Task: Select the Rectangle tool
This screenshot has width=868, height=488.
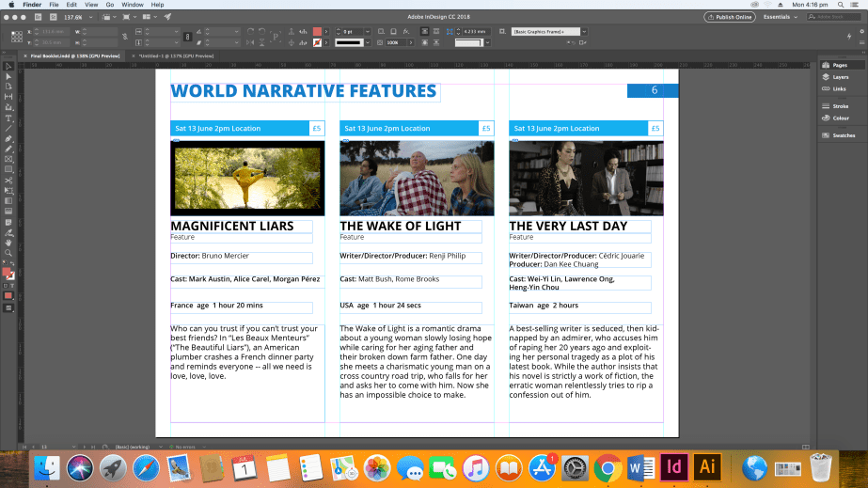Action: (8, 170)
